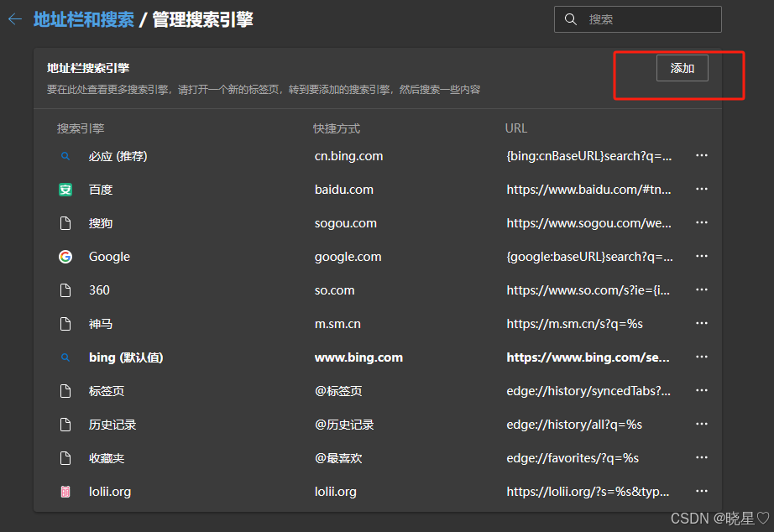Open more actions for 标签页 row
This screenshot has height=532, width=774.
tap(702, 390)
